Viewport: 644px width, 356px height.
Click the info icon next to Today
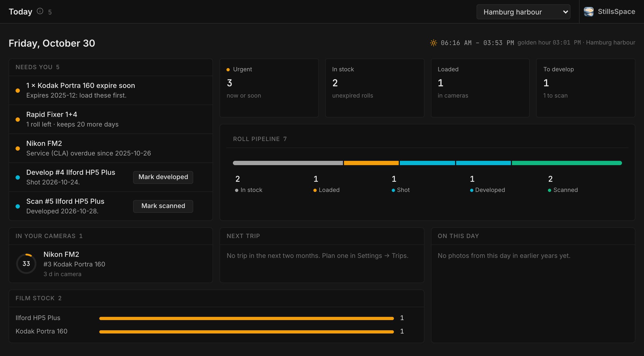pyautogui.click(x=40, y=11)
